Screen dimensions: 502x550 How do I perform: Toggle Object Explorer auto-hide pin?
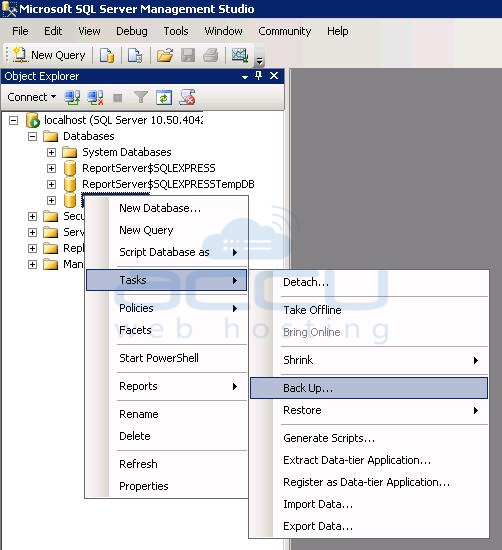pos(259,76)
